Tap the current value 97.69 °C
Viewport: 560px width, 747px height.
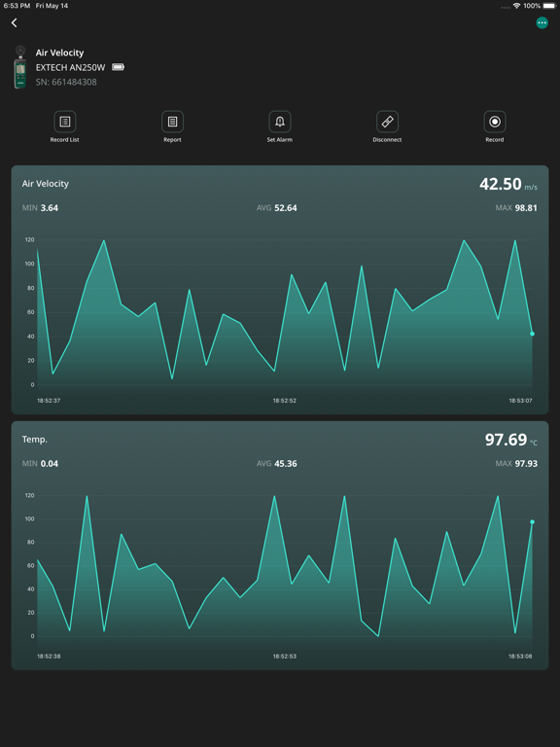(x=511, y=440)
